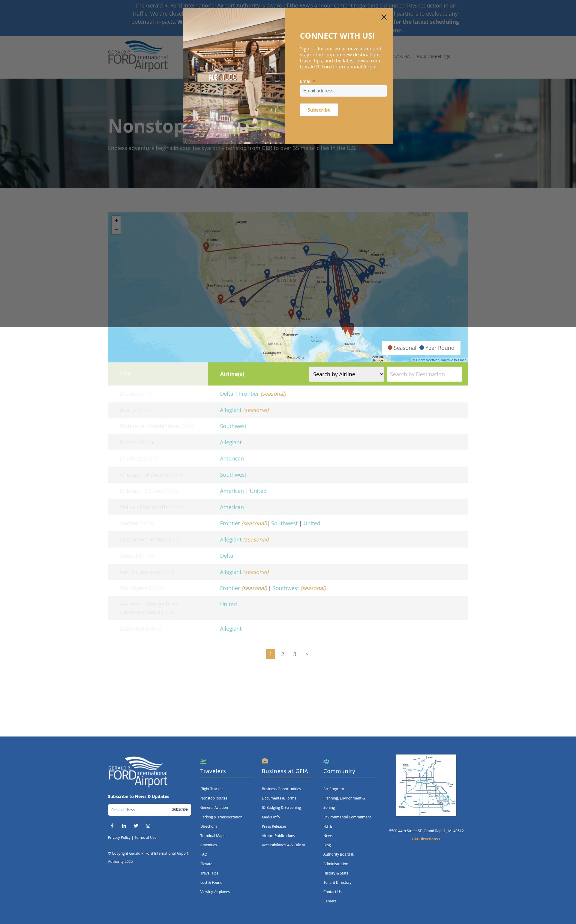Click the footer Subscribe button

click(x=179, y=809)
